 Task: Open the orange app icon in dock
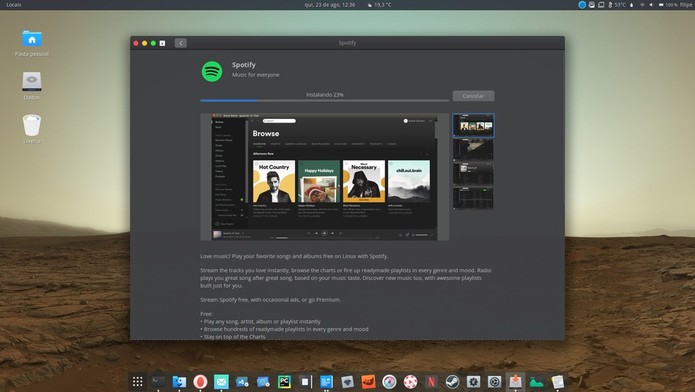click(x=368, y=381)
